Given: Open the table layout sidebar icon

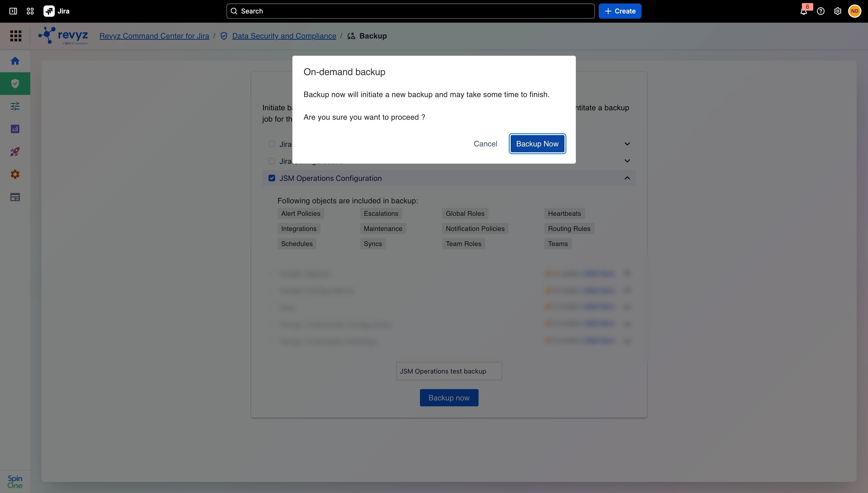Looking at the screenshot, I should (15, 197).
